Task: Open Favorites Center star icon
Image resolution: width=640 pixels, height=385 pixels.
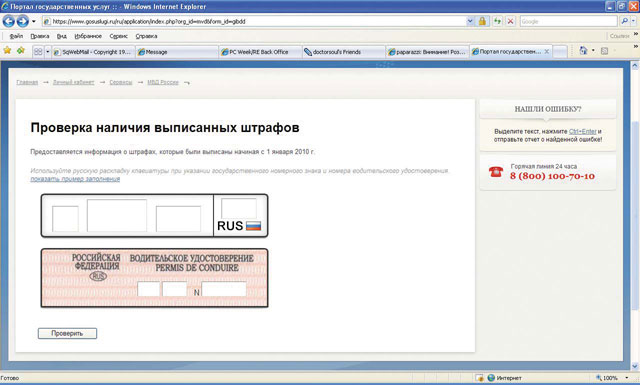Action: 7,51
